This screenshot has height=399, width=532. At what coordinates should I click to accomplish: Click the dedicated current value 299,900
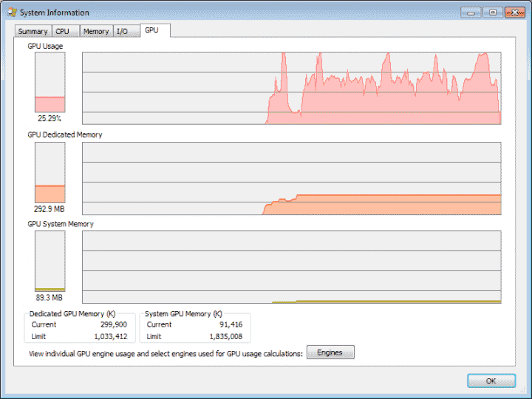point(114,324)
